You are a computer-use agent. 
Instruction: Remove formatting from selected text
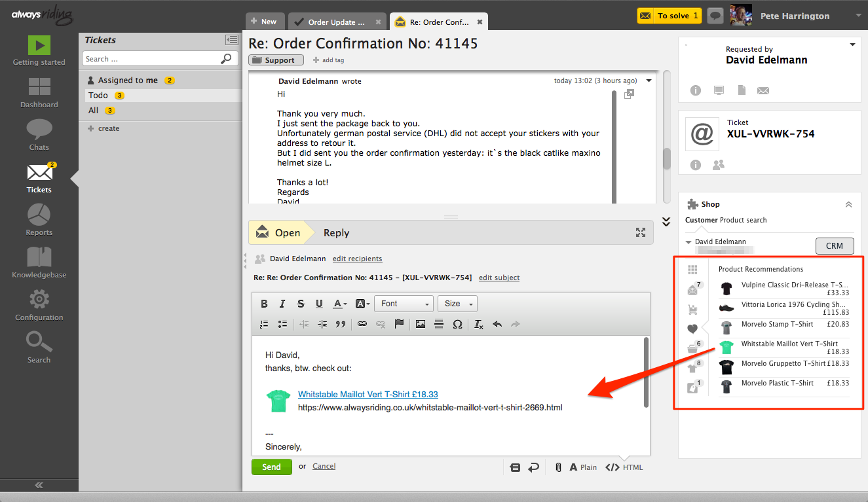(x=479, y=324)
